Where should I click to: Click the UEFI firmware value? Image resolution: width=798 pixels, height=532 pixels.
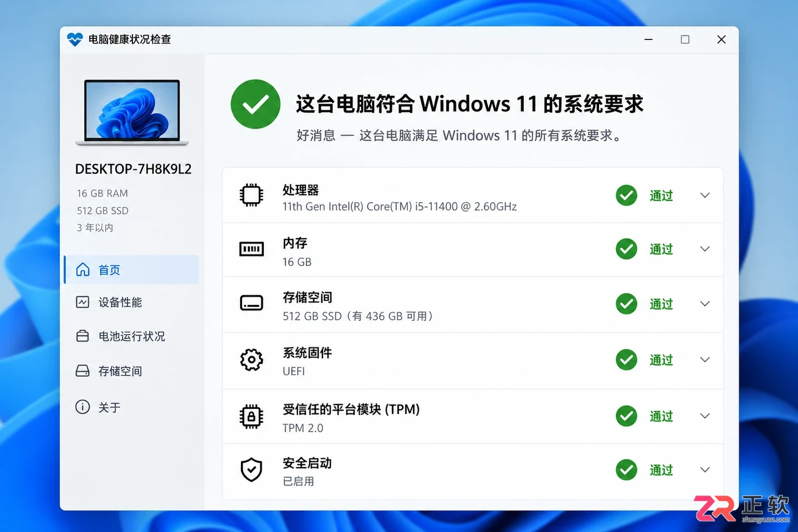pos(294,371)
